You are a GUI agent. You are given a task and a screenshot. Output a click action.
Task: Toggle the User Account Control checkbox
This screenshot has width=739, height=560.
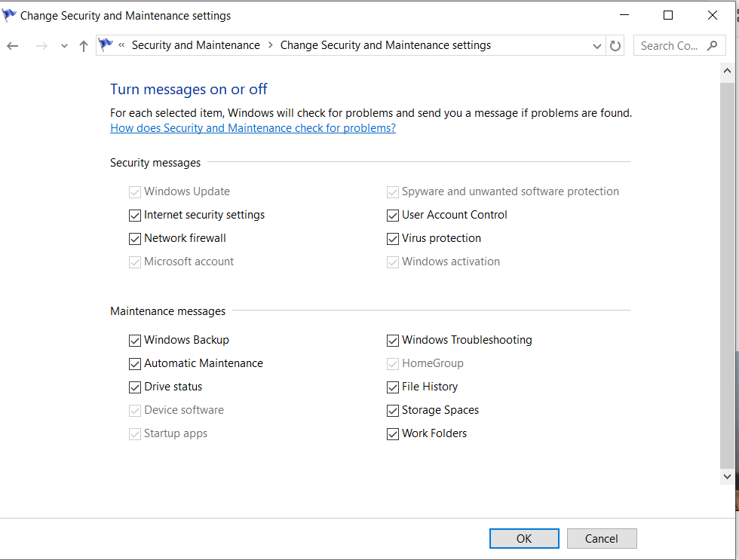tap(393, 216)
